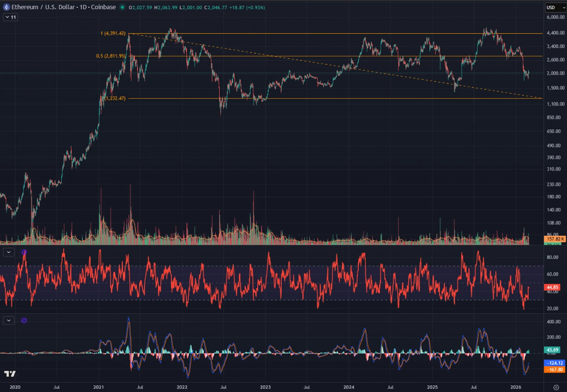
Task: Open time axis settings gear icon
Action: click(556, 387)
